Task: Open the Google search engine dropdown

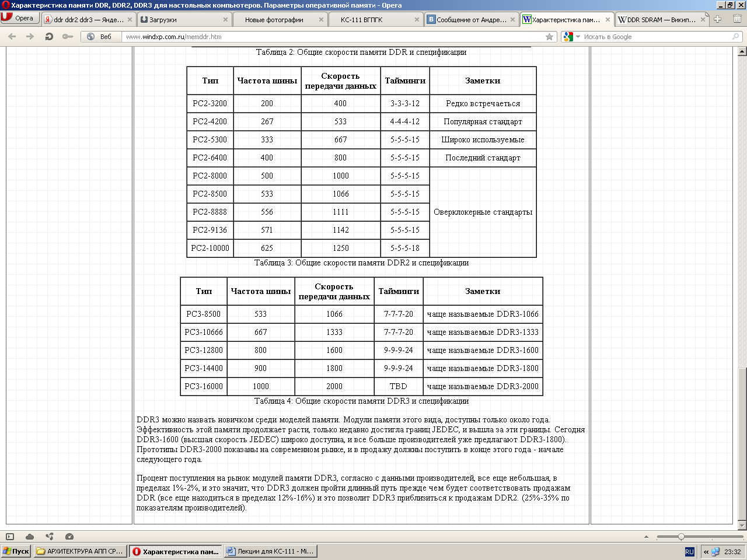Action: click(x=572, y=36)
